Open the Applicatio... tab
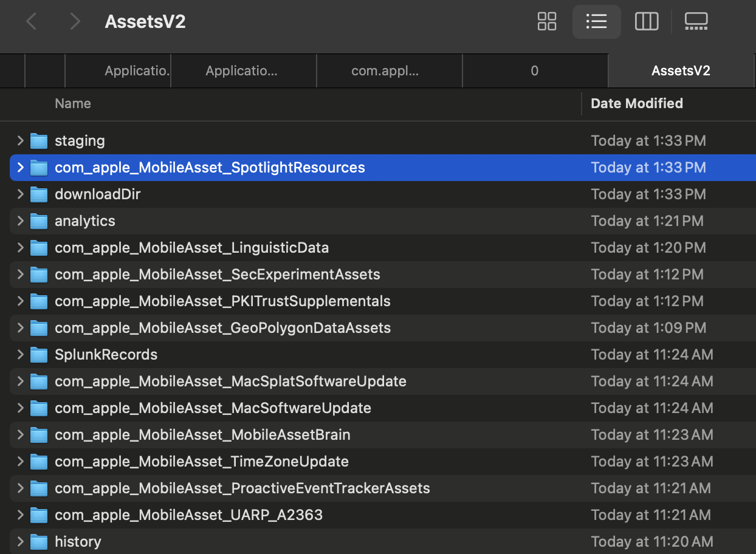756x554 pixels. point(244,70)
